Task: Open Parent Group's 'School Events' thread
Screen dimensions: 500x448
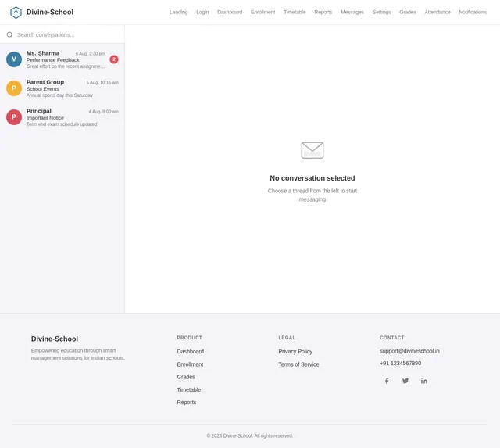Action: coord(62,88)
